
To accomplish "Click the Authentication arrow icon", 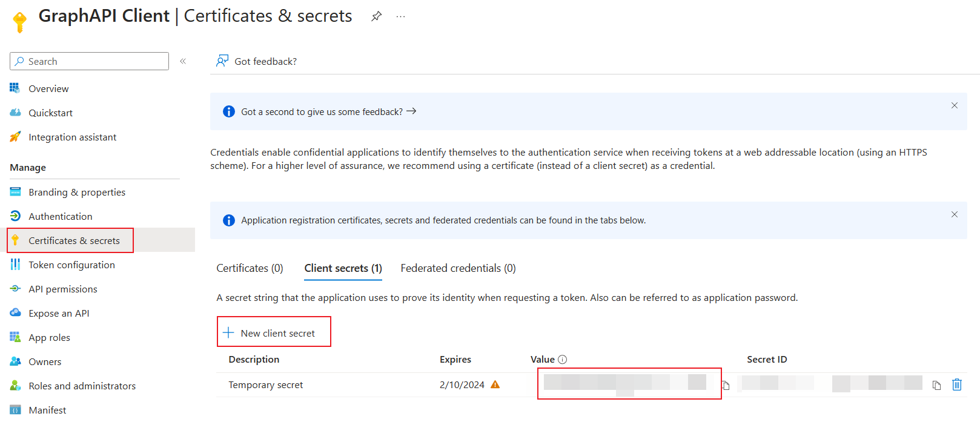I will 15,216.
